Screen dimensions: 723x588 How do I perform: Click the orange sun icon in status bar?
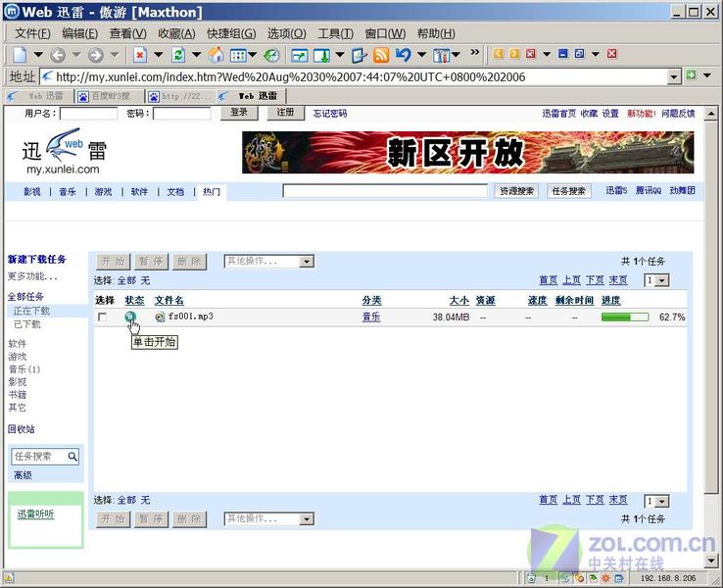(605, 578)
